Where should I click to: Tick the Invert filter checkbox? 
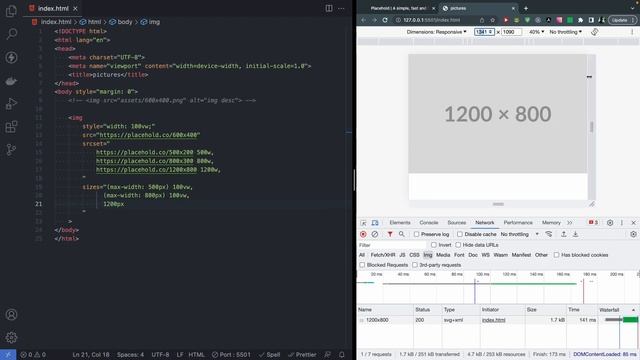[434, 245]
